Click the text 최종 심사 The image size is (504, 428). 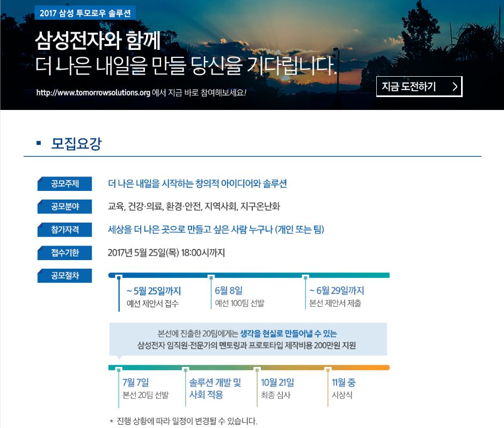pyautogui.click(x=276, y=395)
